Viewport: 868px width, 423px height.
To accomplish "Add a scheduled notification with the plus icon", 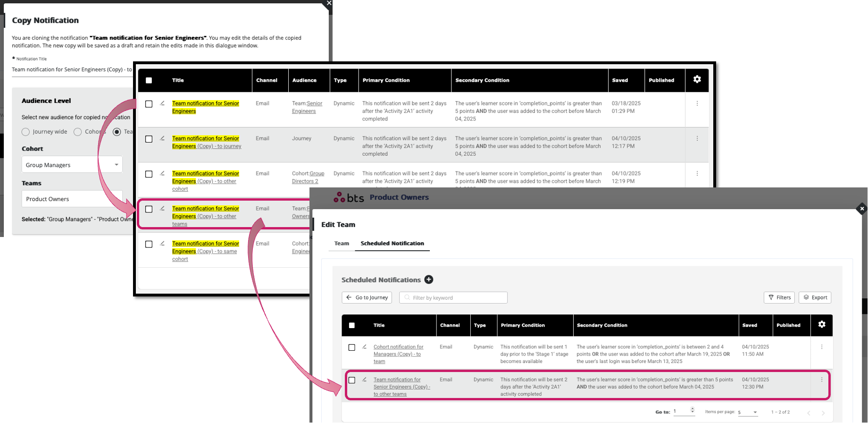I will [429, 279].
